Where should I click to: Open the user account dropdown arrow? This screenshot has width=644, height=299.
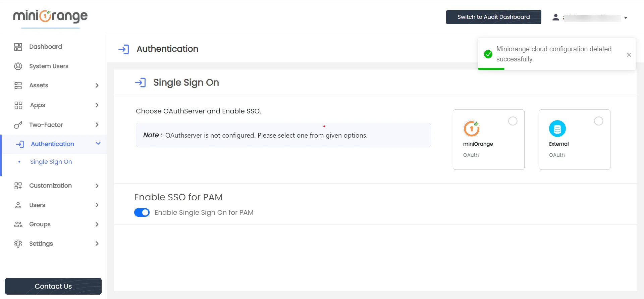click(626, 18)
